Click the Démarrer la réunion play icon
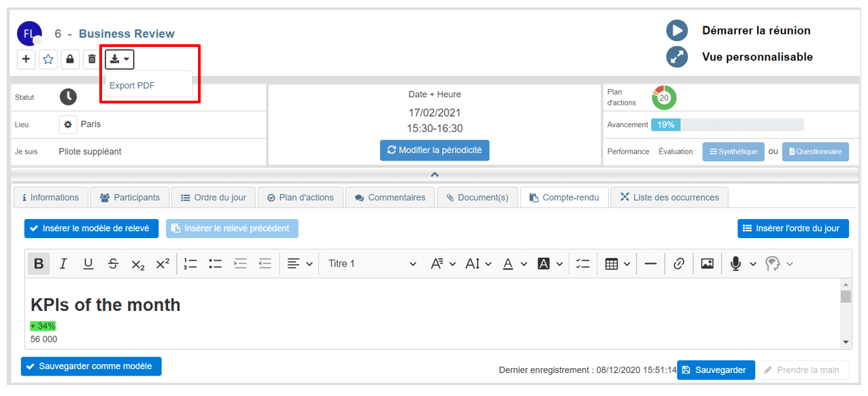This screenshot has width=868, height=396. point(677,31)
